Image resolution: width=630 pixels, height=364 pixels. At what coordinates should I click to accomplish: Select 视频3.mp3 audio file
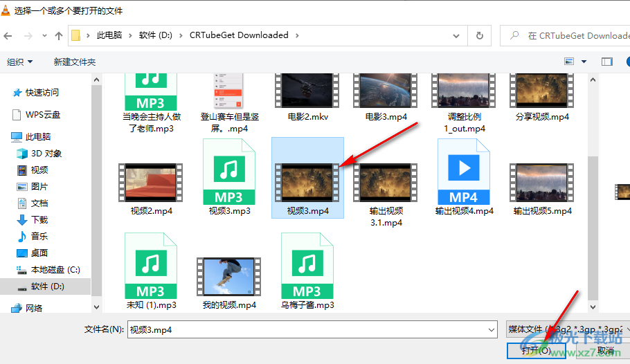(x=229, y=178)
